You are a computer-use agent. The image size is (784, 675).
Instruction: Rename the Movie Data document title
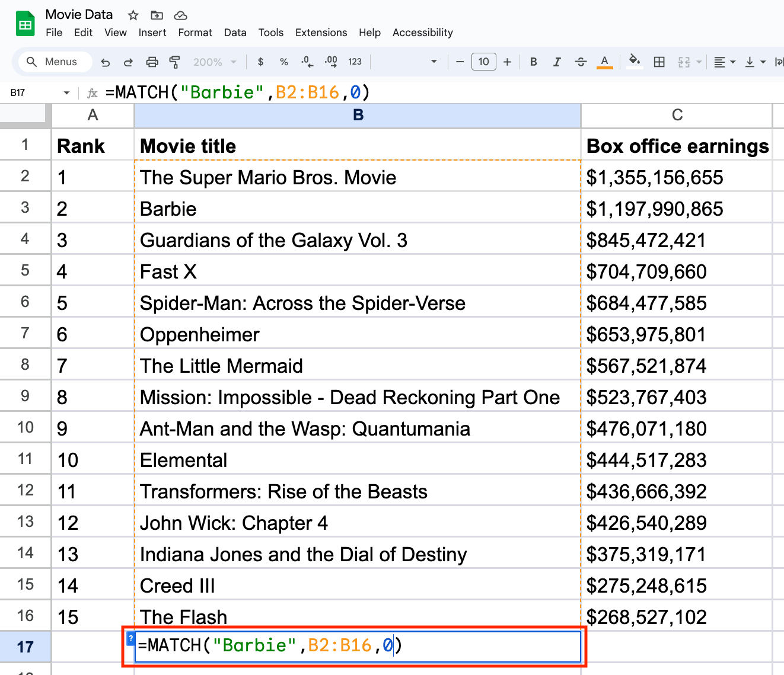tap(79, 15)
